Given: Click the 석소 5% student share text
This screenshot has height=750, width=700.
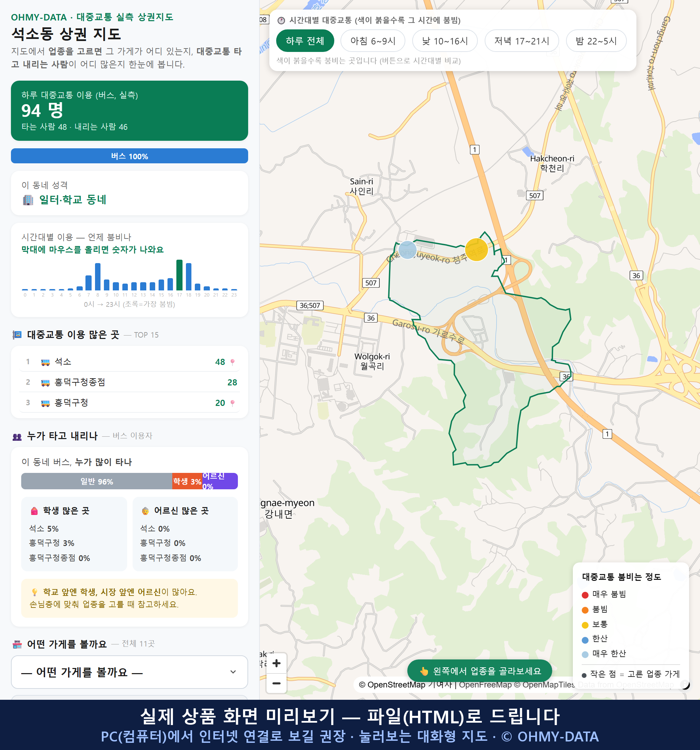Looking at the screenshot, I should 44,529.
